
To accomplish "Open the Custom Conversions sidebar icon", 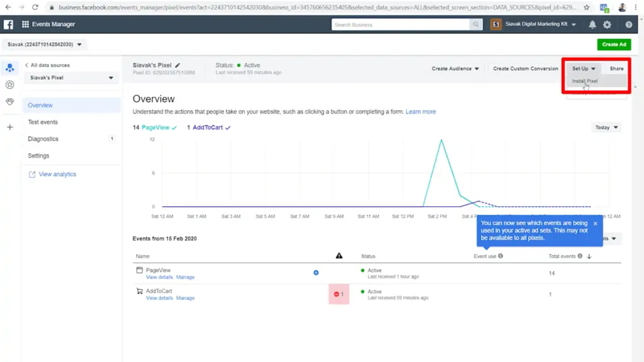I will coord(9,85).
